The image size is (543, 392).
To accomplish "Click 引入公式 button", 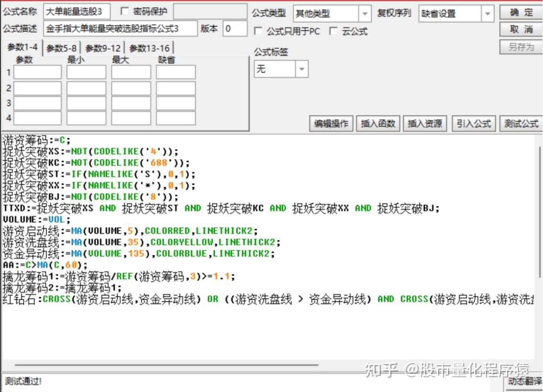I will pos(474,124).
